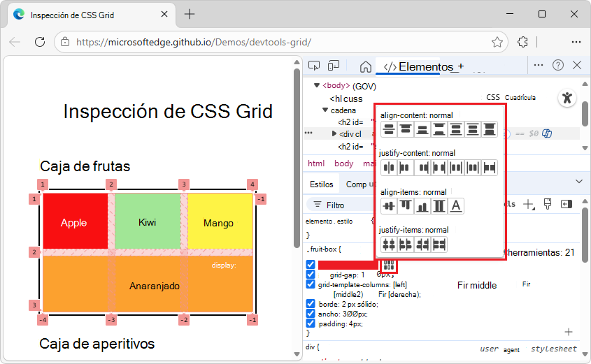Open the browser Extensions icon
This screenshot has height=364, width=591.
click(x=522, y=42)
